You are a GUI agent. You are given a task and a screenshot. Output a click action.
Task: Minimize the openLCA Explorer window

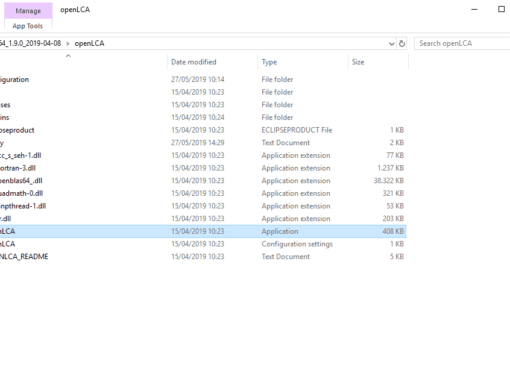474,9
